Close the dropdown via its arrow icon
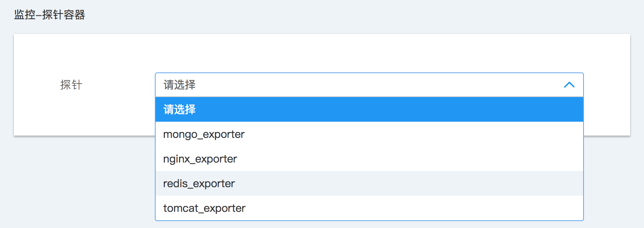644x228 pixels. coord(569,85)
